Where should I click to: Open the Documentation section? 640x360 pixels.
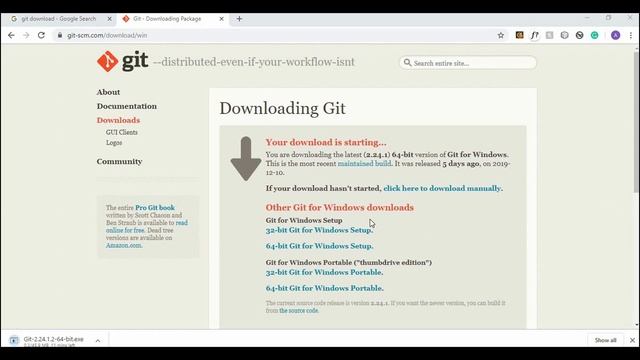127,106
